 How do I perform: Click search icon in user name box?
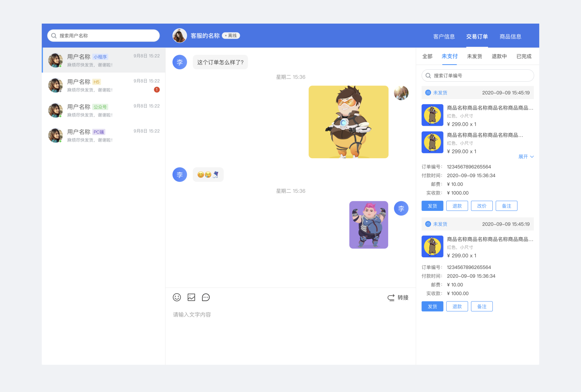coord(54,36)
